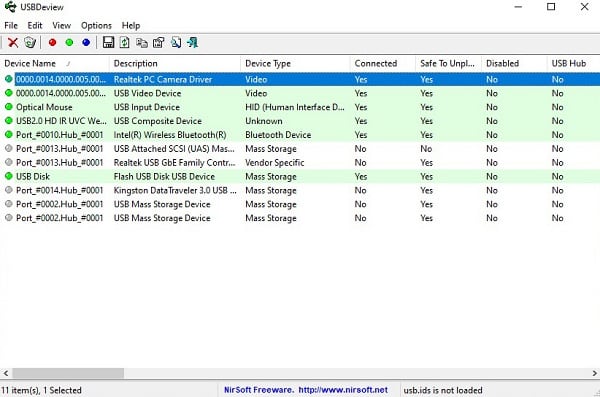Select the USB2.0 HD IR UVC We... device name
Screen dimensions: 600x397
click(x=61, y=121)
